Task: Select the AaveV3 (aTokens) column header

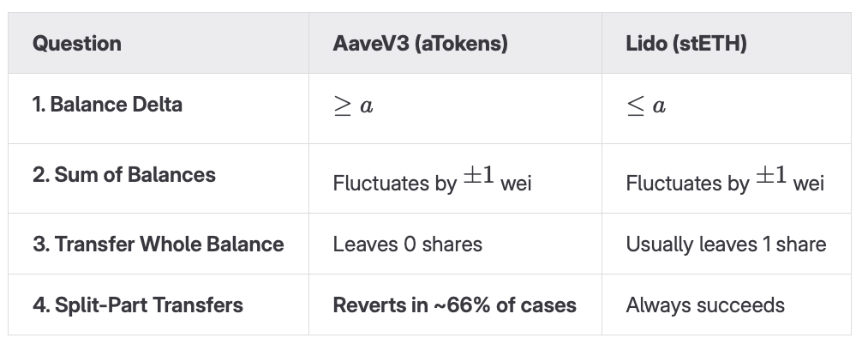Action: pos(420,43)
